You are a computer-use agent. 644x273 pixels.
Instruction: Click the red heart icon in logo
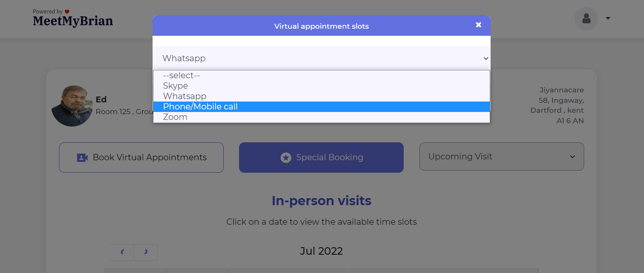tap(67, 12)
